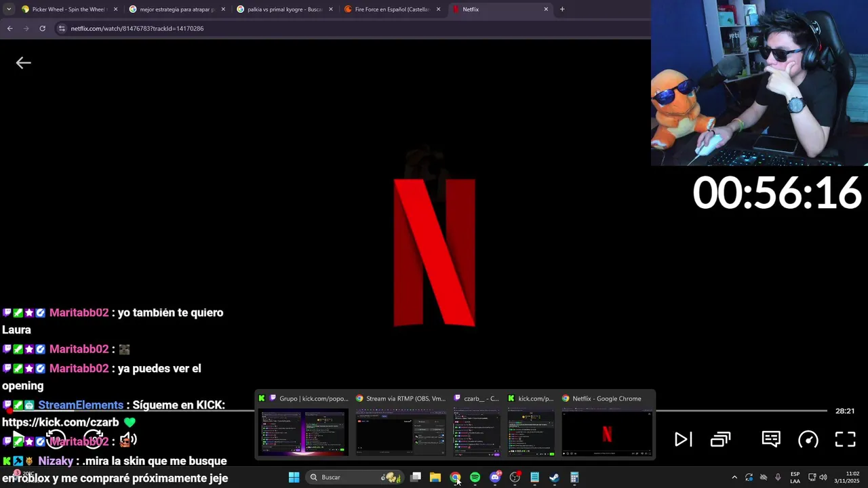
Task: Skip forward 10 seconds in Netflix player
Action: tap(93, 439)
